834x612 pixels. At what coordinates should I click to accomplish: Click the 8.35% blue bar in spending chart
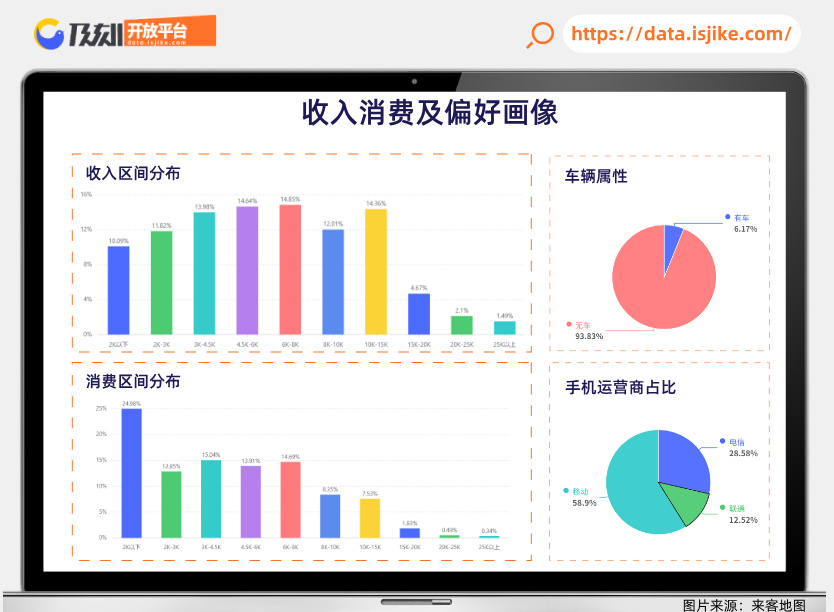click(x=330, y=516)
